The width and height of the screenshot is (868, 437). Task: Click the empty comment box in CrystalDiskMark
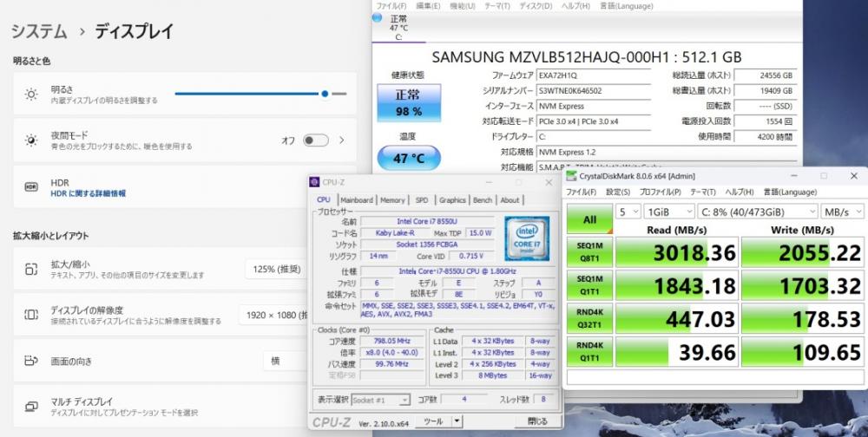coord(715,377)
